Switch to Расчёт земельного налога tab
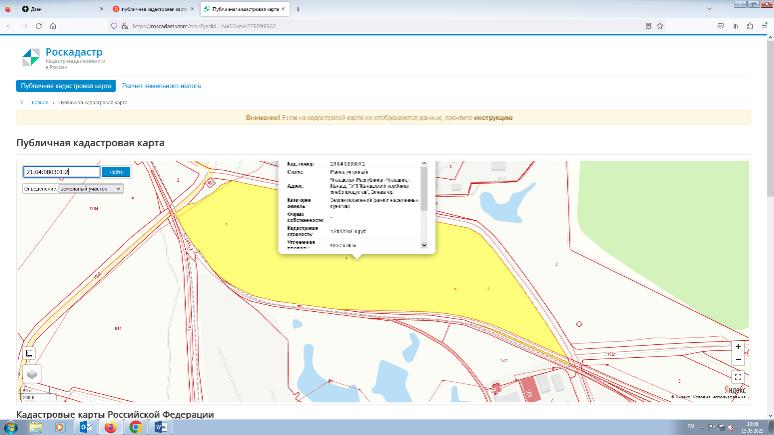Image resolution: width=774 pixels, height=435 pixels. click(162, 86)
